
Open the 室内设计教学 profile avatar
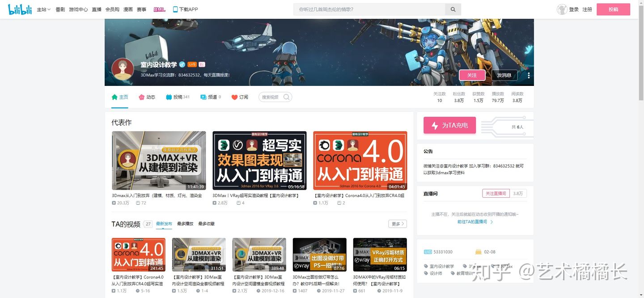tap(123, 69)
